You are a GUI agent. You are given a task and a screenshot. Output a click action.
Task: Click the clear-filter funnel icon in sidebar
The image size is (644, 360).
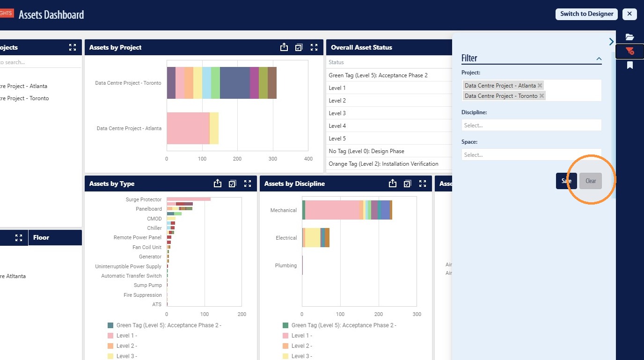pos(629,51)
